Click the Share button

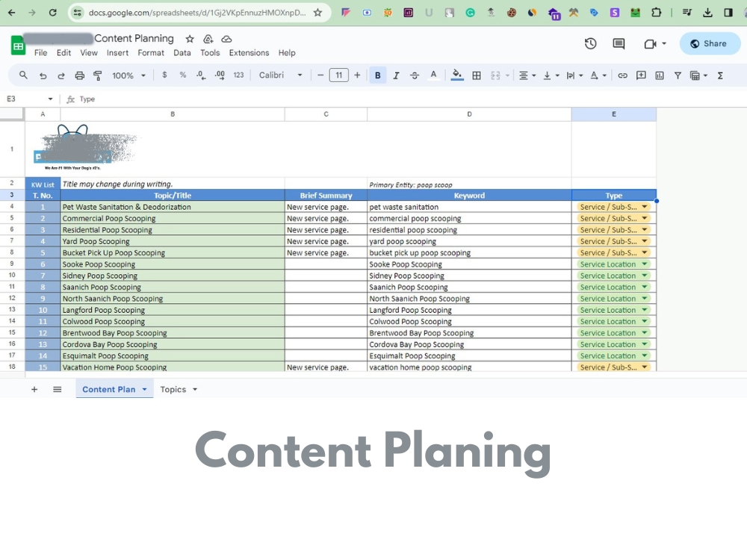tap(708, 43)
